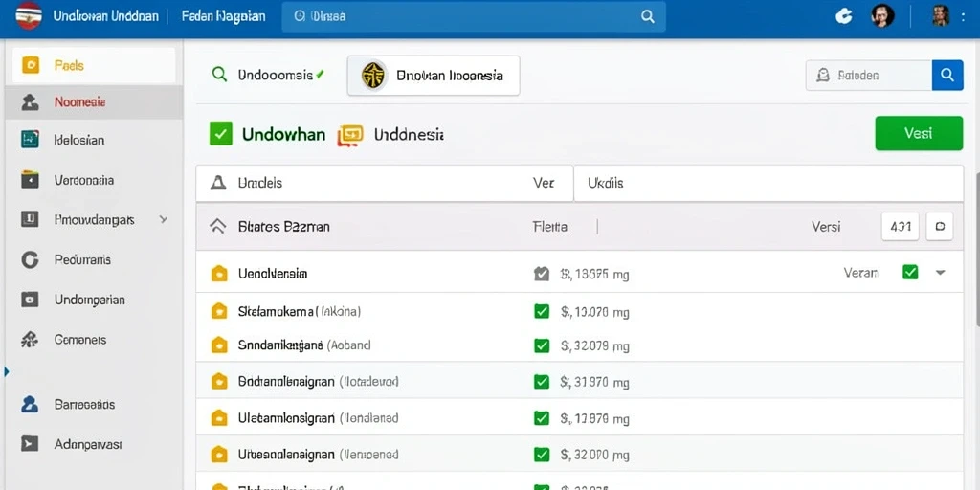Click the Pedurraris circular icon
The height and width of the screenshot is (490, 980).
[30, 259]
